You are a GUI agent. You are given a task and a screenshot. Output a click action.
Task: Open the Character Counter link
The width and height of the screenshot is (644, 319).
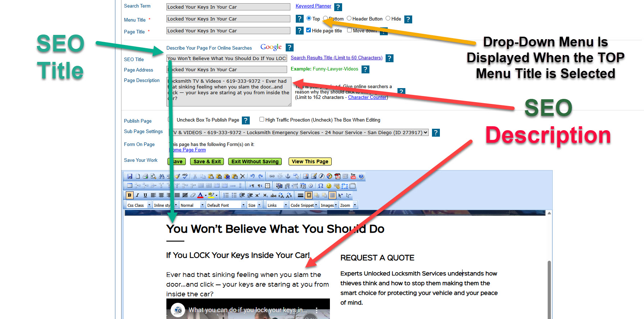click(368, 97)
